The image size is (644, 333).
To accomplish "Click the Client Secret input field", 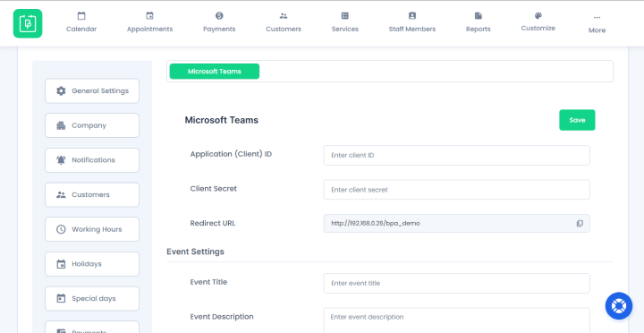I will pyautogui.click(x=457, y=190).
